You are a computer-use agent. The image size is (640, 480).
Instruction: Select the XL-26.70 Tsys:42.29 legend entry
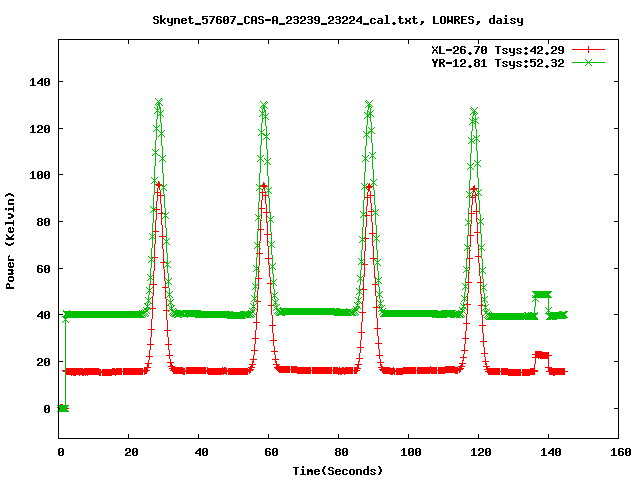[x=498, y=50]
